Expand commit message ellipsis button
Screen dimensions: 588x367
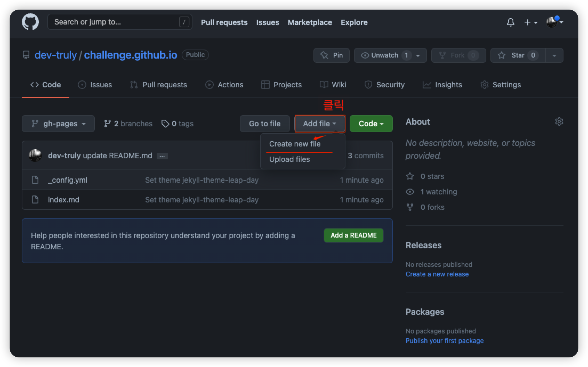point(162,156)
